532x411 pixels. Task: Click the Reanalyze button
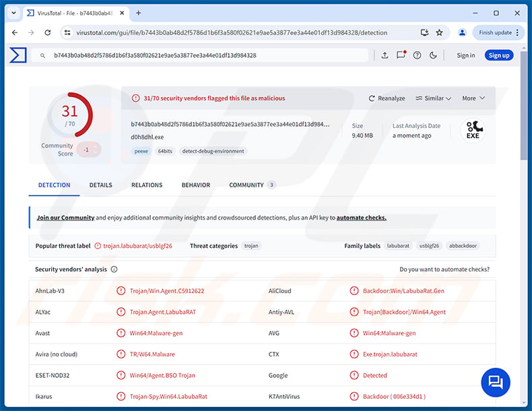coord(387,98)
